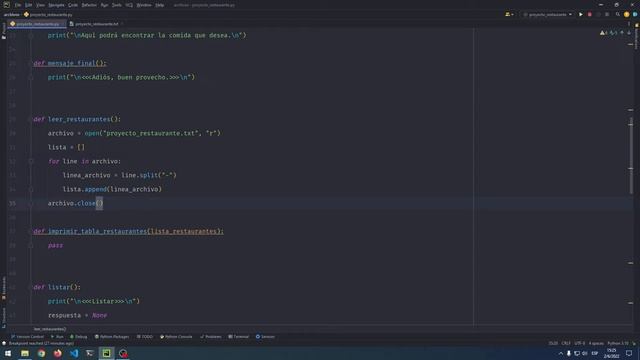
Task: Click the Search Everywhere magnifier icon
Action: (x=618, y=14)
